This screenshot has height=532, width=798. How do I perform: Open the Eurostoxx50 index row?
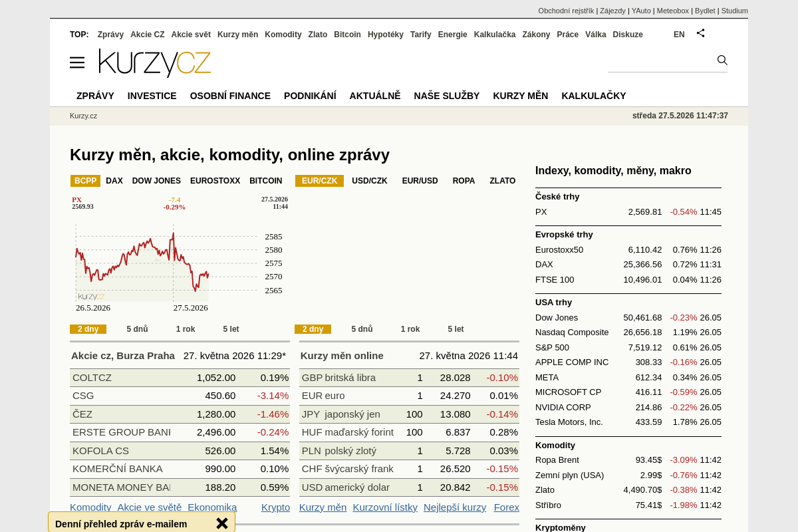(x=628, y=250)
